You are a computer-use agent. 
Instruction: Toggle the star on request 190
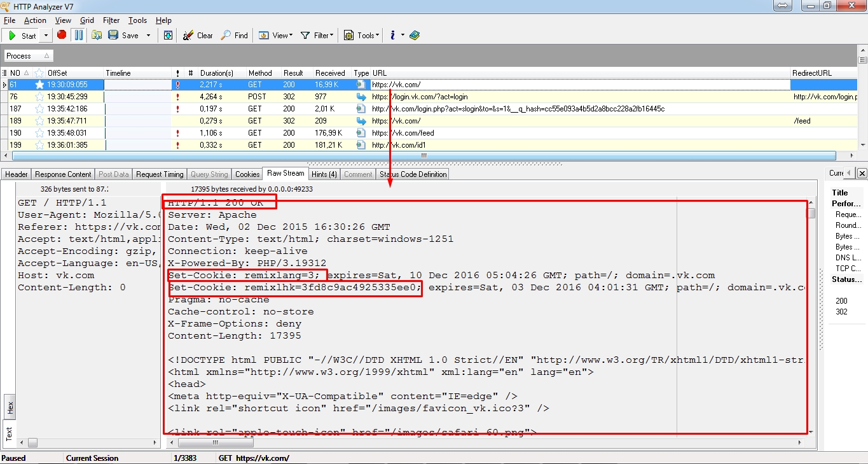point(39,133)
